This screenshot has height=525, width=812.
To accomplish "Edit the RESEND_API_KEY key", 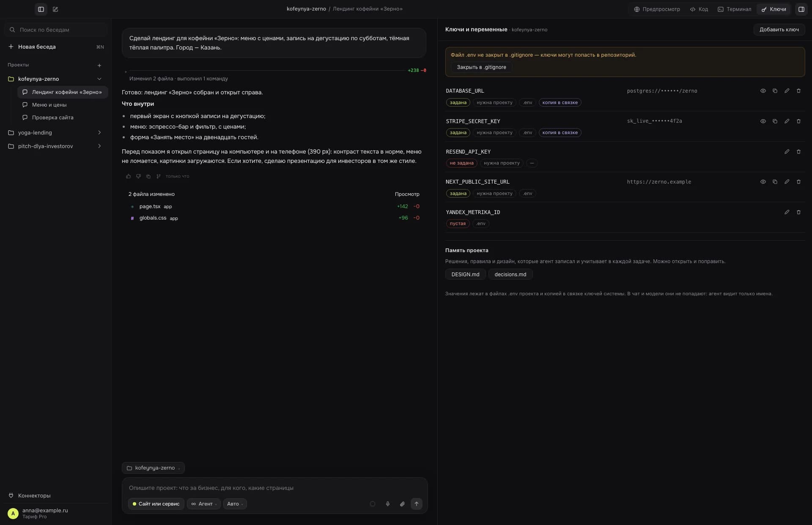I will (787, 151).
